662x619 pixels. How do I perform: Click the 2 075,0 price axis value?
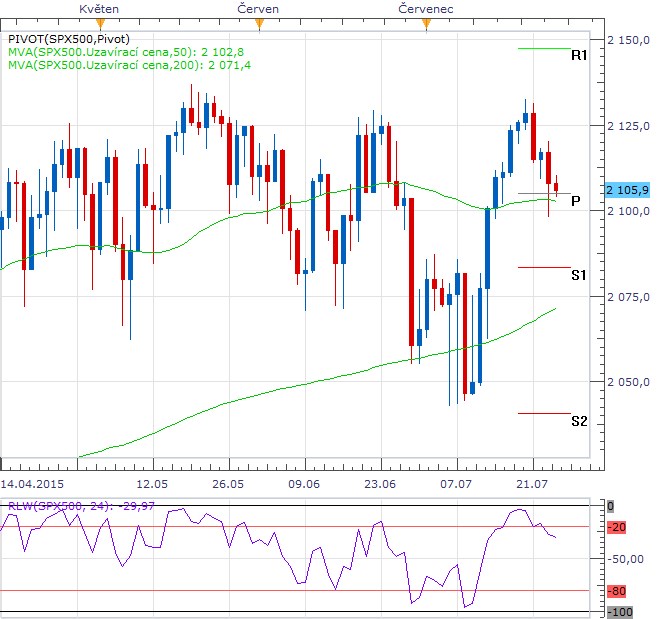coord(628,297)
